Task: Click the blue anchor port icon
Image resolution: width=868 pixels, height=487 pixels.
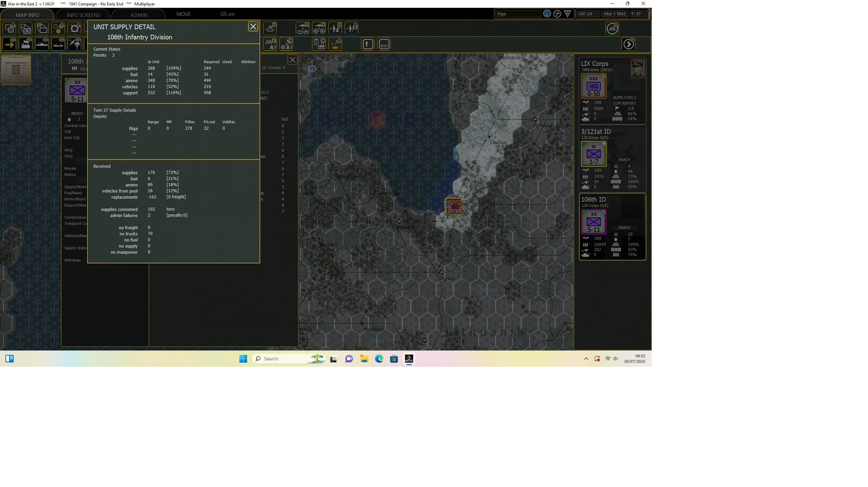Action: click(547, 14)
